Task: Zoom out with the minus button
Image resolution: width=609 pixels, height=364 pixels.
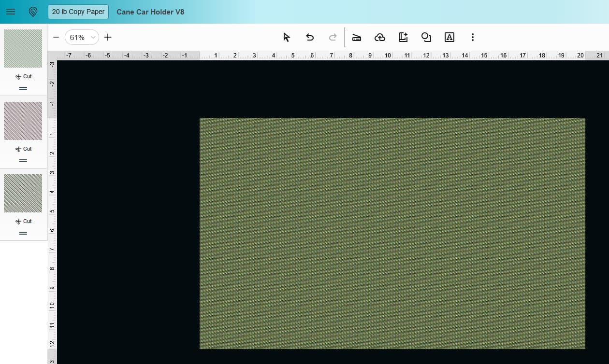Action: click(56, 37)
